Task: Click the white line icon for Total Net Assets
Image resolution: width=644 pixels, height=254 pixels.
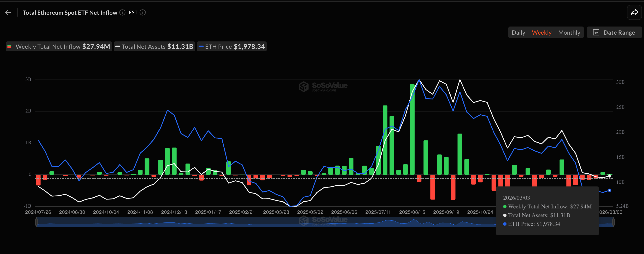Action: point(118,46)
